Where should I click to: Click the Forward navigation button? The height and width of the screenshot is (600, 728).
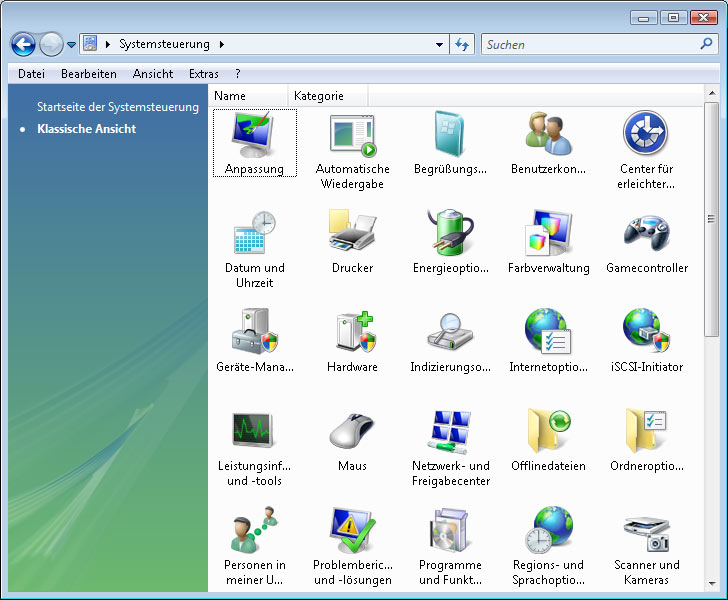coord(51,45)
